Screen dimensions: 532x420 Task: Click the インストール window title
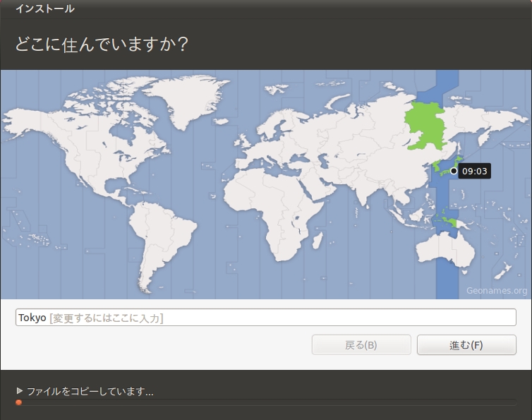click(x=44, y=8)
